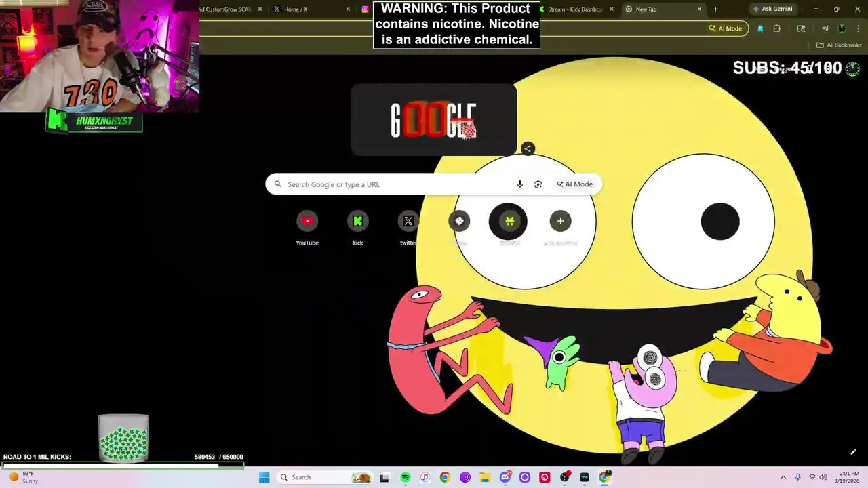Show hidden system tray icons
This screenshot has height=488, width=868.
point(783,477)
